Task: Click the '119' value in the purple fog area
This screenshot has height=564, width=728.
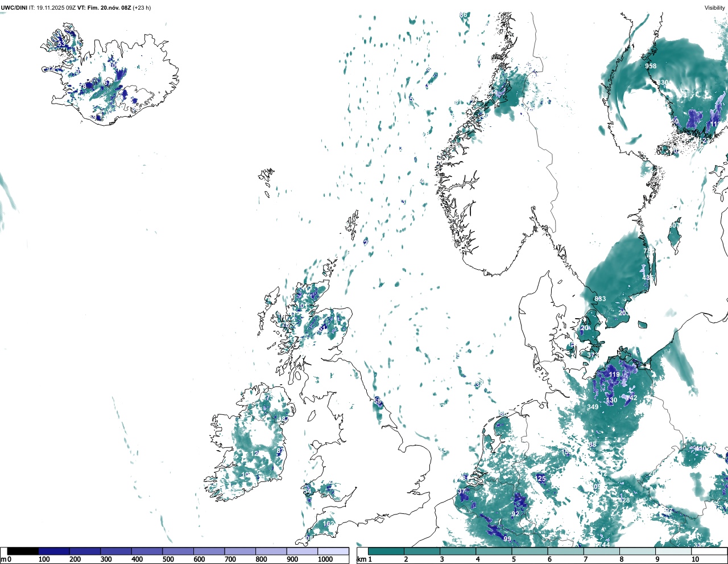Action: coord(614,374)
